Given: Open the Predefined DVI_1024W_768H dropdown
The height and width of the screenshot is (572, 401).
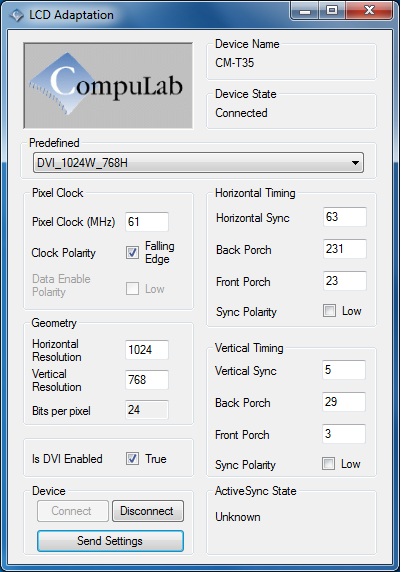Looking at the screenshot, I should click(x=198, y=163).
